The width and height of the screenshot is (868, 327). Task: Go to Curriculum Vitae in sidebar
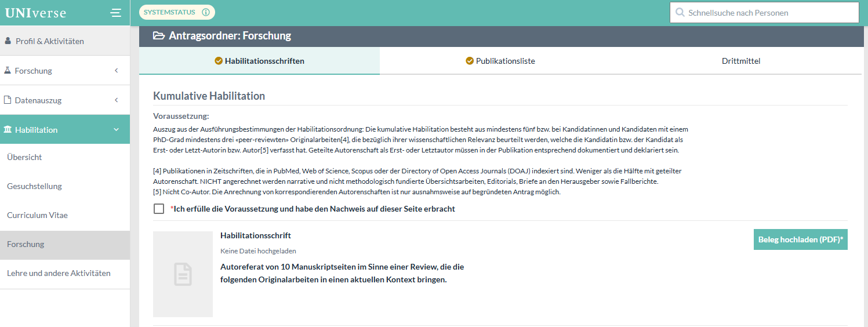click(37, 215)
